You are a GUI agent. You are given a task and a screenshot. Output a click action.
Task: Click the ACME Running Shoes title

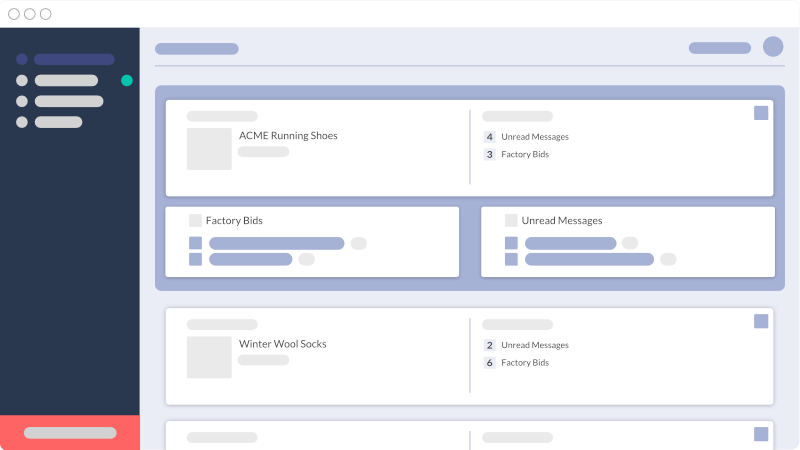pyautogui.click(x=288, y=136)
